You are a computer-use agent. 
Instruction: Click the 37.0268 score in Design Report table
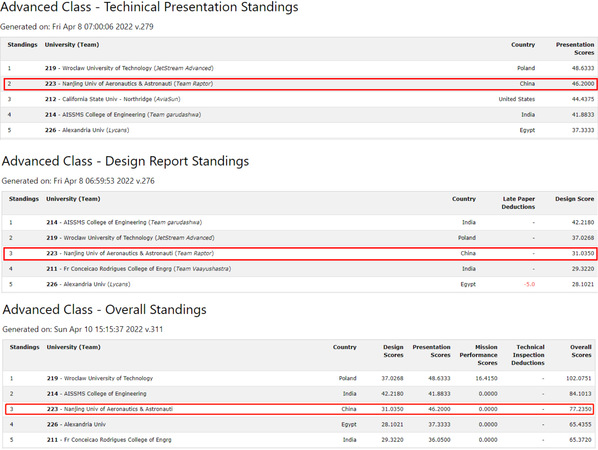tap(583, 238)
